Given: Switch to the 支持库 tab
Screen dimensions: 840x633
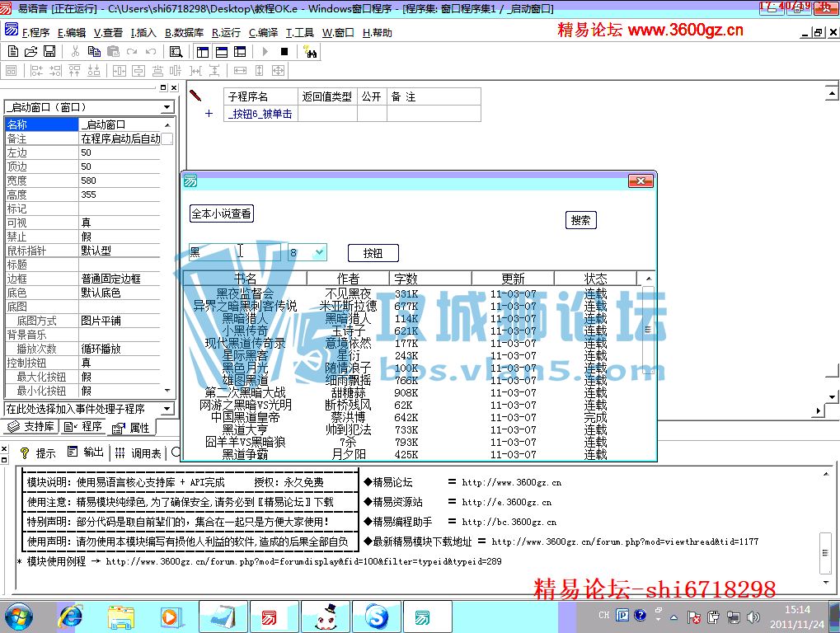Looking at the screenshot, I should [31, 427].
